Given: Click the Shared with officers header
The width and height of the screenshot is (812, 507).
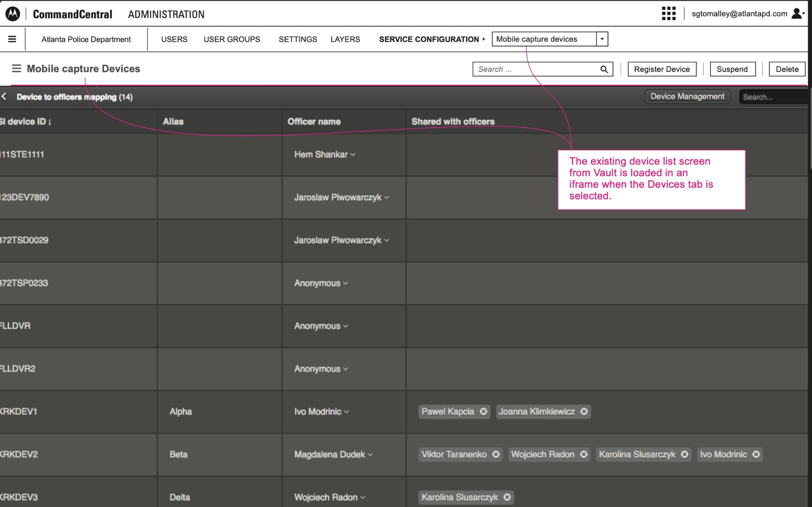Looking at the screenshot, I should 453,121.
